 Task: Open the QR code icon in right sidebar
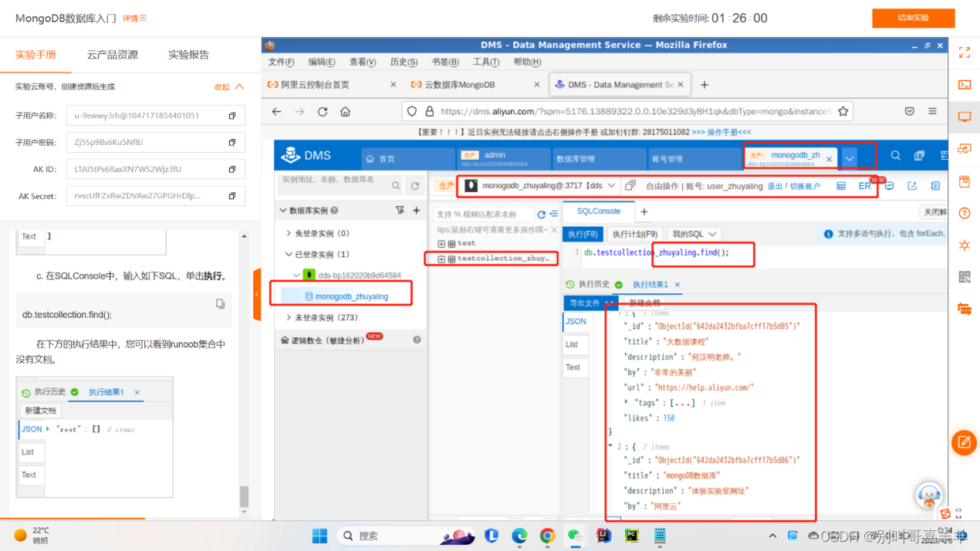tap(964, 277)
